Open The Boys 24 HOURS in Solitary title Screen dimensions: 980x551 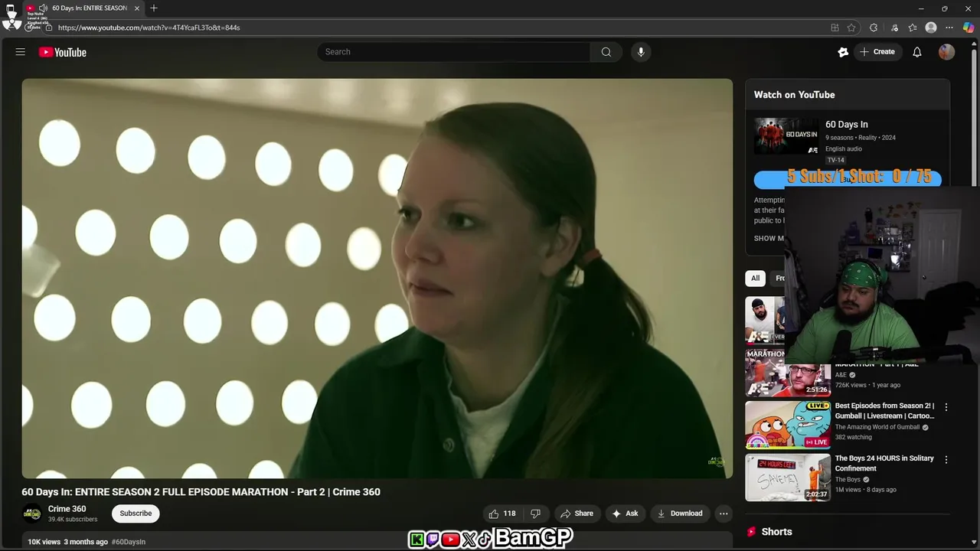coord(884,463)
